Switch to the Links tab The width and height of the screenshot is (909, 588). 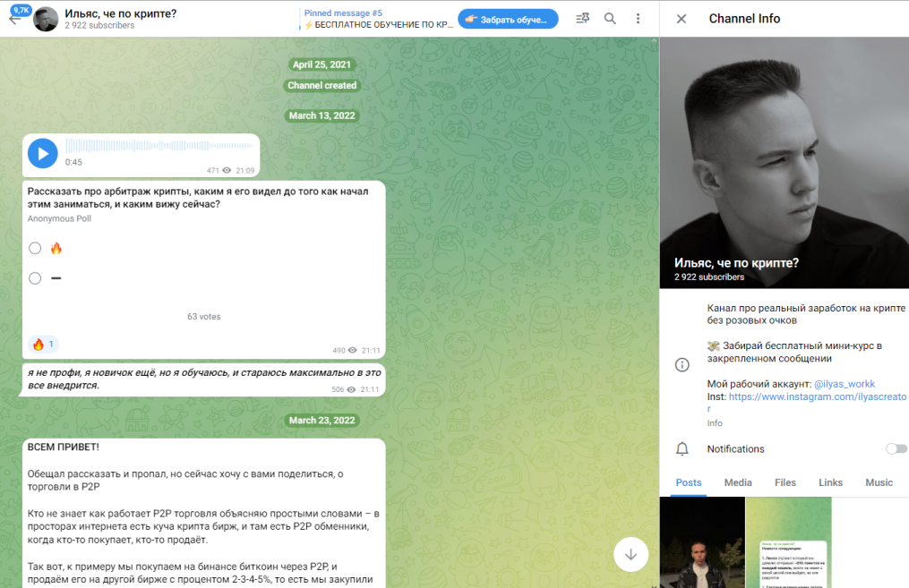[x=830, y=482]
